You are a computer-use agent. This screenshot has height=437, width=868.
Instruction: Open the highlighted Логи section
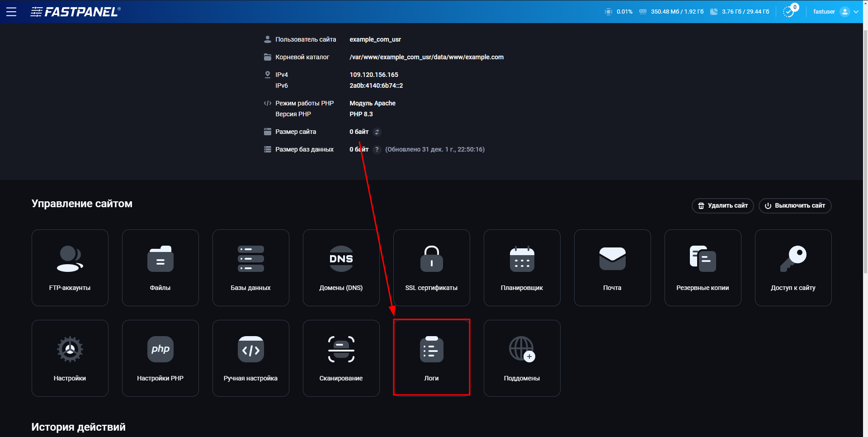coord(431,357)
